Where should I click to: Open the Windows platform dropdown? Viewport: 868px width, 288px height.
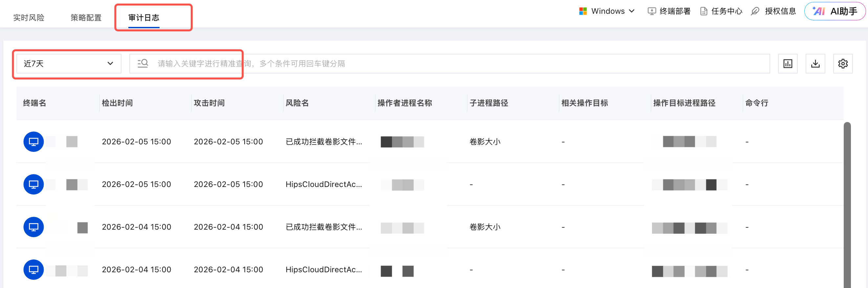tap(607, 11)
